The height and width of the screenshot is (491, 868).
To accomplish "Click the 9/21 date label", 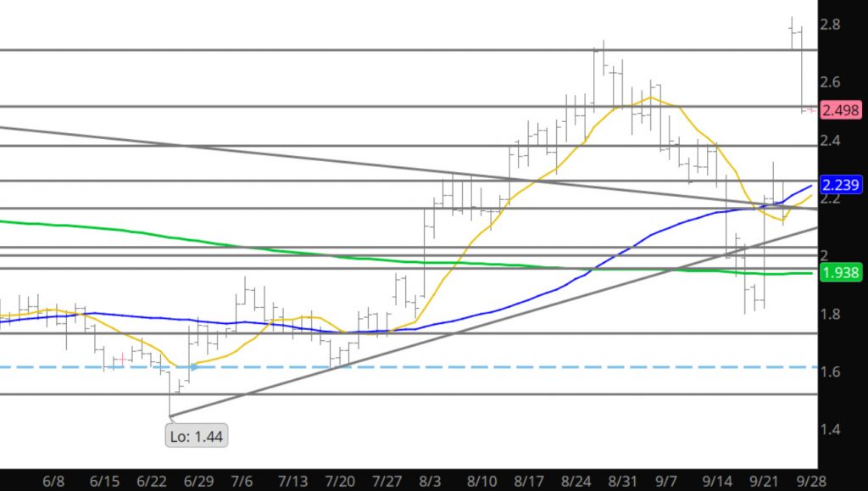I will pyautogui.click(x=765, y=481).
